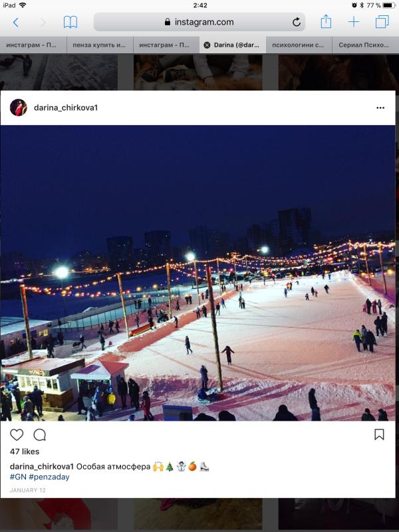The width and height of the screenshot is (399, 532).
Task: Open the post options three-dots menu
Action: click(x=380, y=108)
